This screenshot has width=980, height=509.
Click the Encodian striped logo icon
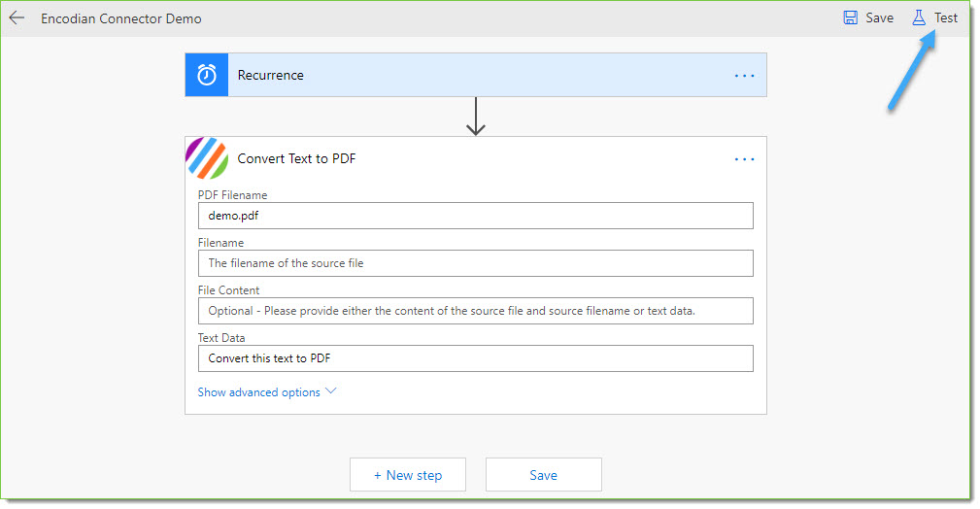pos(207,158)
